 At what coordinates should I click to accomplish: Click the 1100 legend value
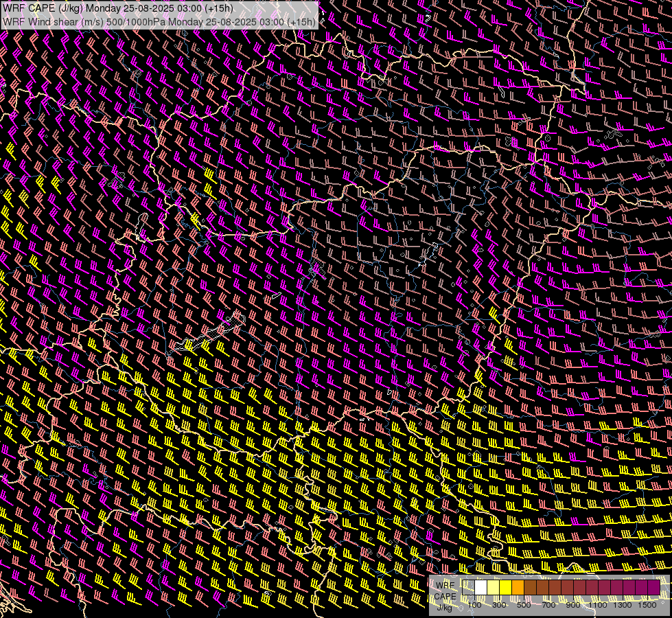click(597, 605)
